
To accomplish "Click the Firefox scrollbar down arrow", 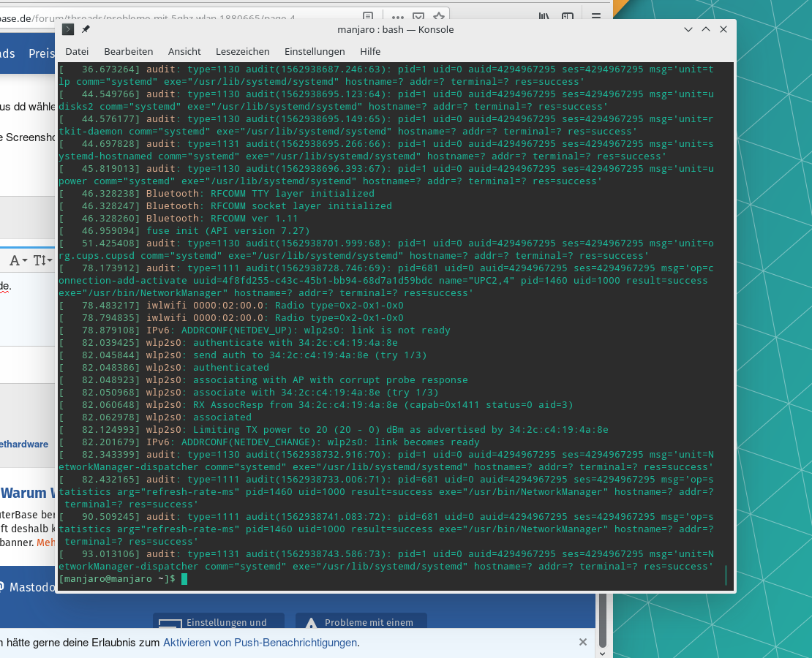I will coord(602,654).
